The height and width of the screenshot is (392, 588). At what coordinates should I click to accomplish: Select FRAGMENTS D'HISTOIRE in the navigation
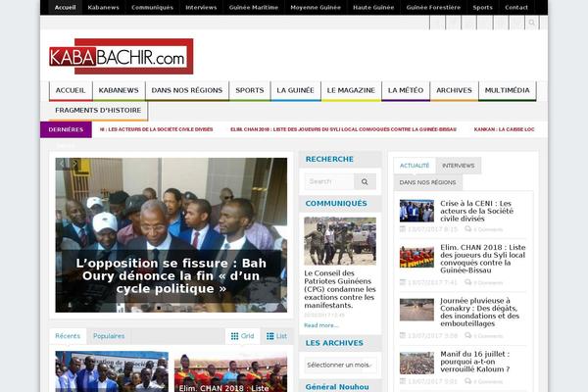tap(98, 111)
